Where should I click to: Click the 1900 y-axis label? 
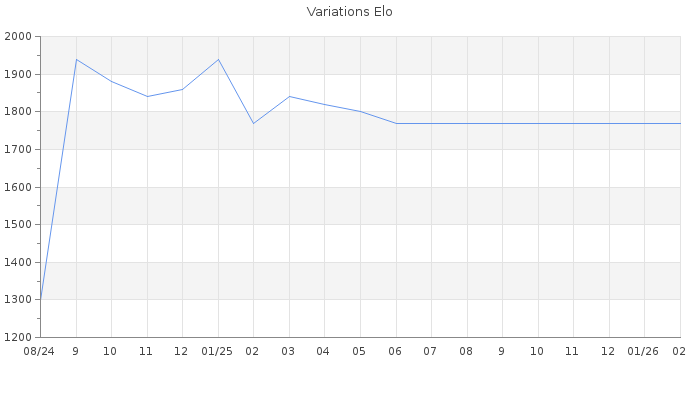click(19, 75)
